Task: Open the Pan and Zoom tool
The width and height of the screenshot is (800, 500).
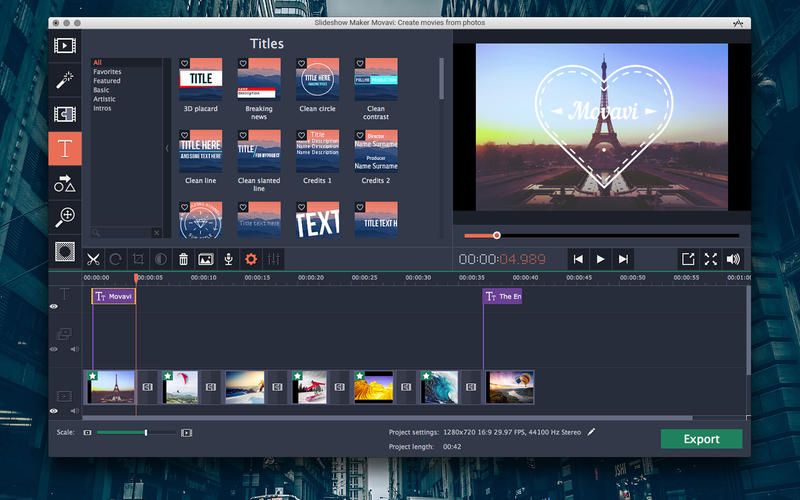Action: [x=65, y=217]
